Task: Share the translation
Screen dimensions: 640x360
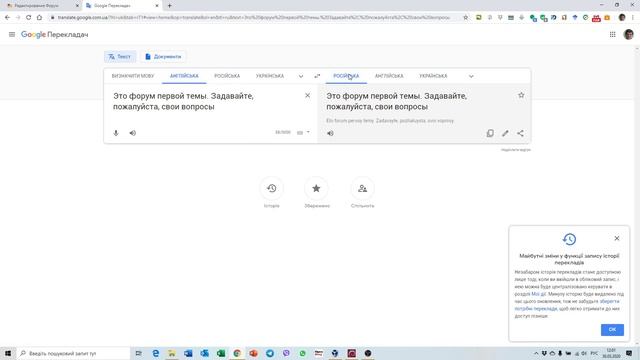Action: pyautogui.click(x=520, y=133)
